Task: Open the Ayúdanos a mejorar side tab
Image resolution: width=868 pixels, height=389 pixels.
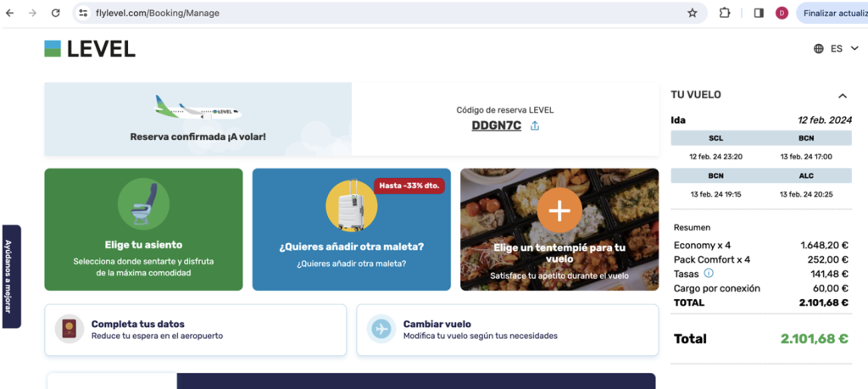Action: click(x=11, y=276)
